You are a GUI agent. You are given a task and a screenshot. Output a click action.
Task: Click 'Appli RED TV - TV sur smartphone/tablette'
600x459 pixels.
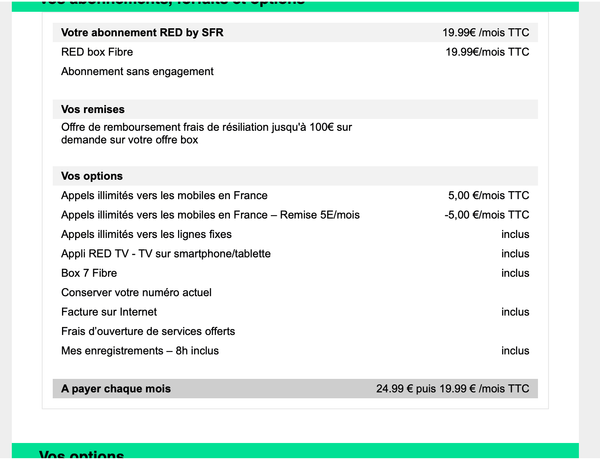tap(166, 254)
